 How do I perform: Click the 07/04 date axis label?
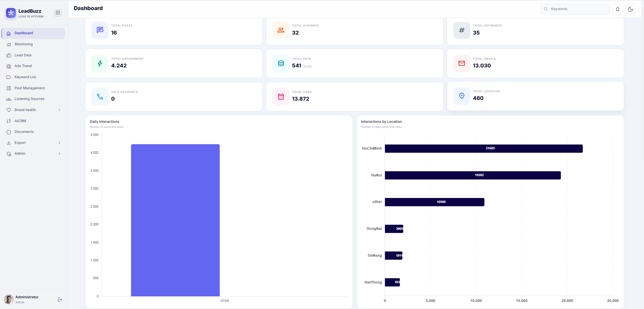coord(225,301)
